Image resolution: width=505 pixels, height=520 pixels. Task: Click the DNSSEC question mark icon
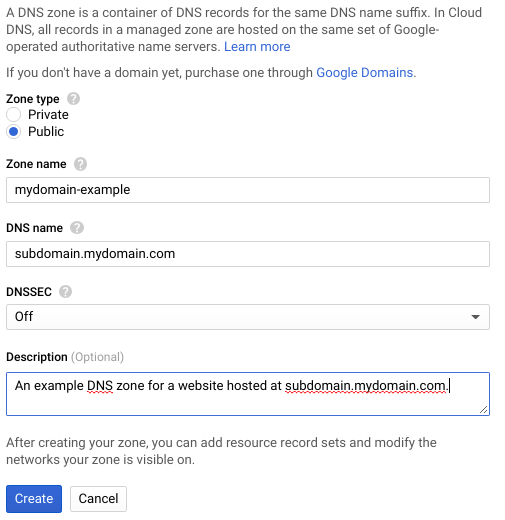tap(65, 292)
